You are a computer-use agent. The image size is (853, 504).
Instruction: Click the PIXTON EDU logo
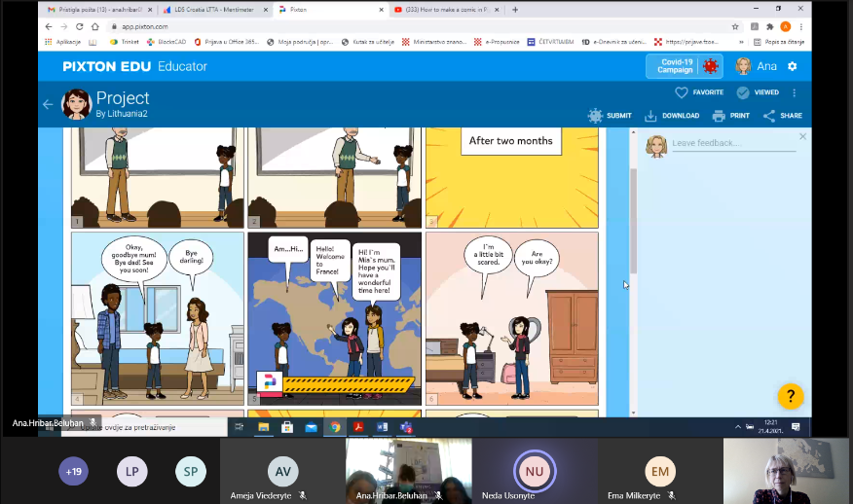click(x=107, y=66)
